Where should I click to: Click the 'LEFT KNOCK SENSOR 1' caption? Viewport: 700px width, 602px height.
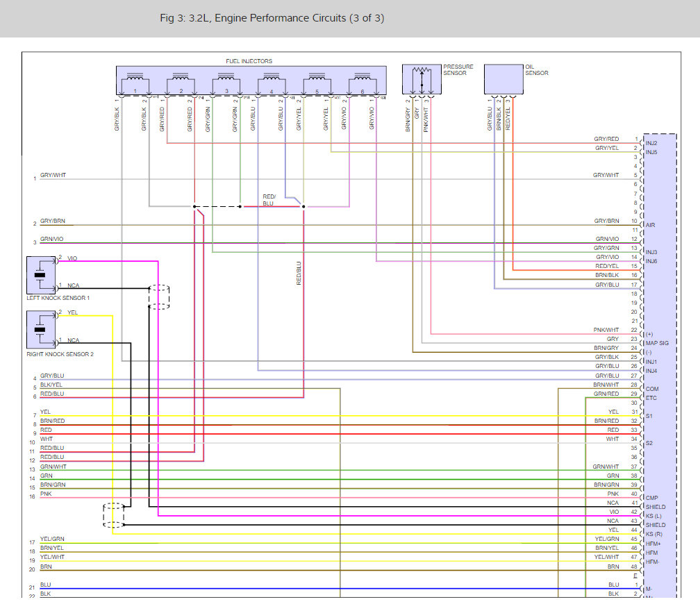(58, 298)
